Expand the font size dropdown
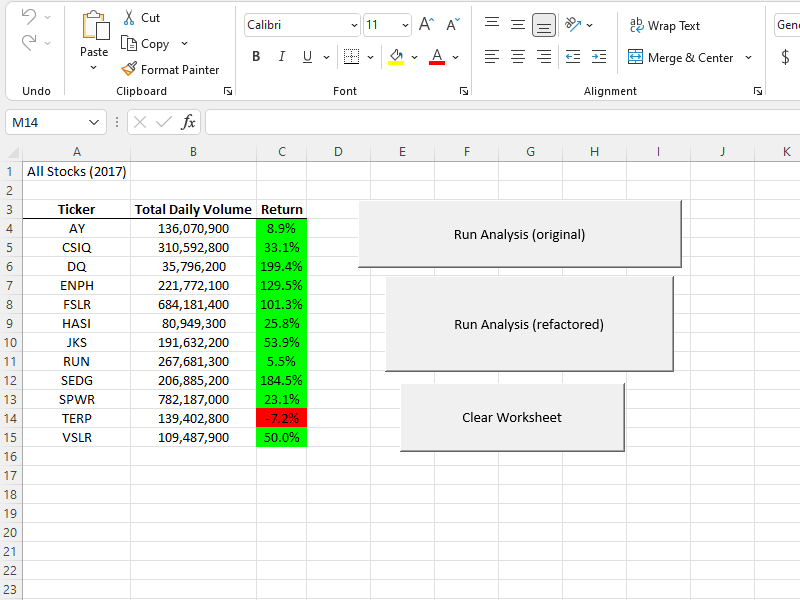Screen dimensions: 800x600 pyautogui.click(x=404, y=25)
